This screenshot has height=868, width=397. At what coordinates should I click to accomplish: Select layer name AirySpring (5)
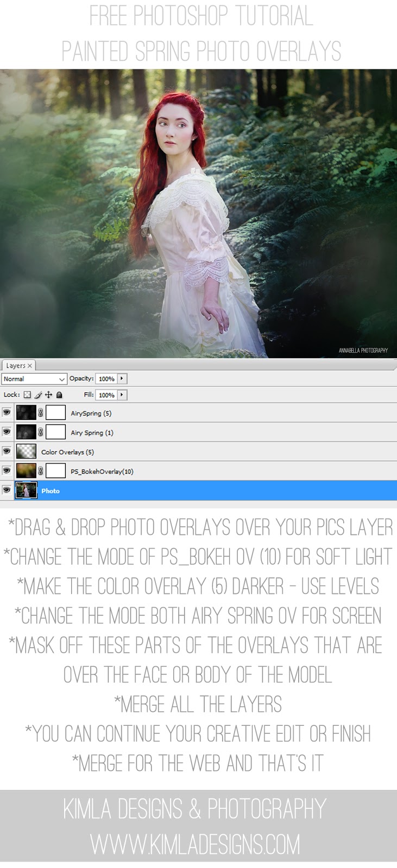[91, 413]
